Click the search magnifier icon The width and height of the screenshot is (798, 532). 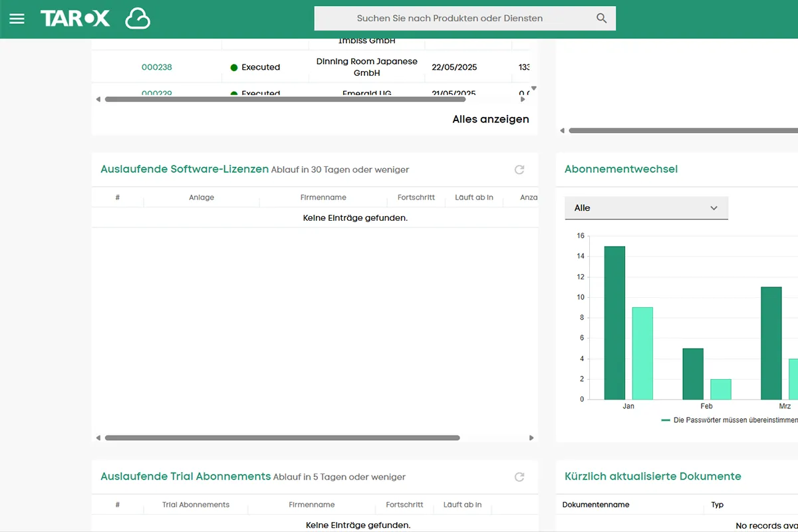601,19
